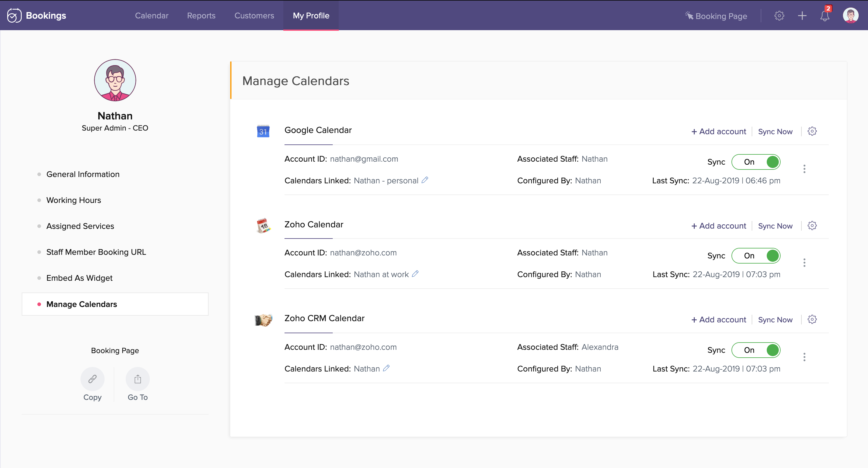Viewport: 868px width, 468px height.
Task: Open Working Hours in sidebar
Action: (74, 200)
